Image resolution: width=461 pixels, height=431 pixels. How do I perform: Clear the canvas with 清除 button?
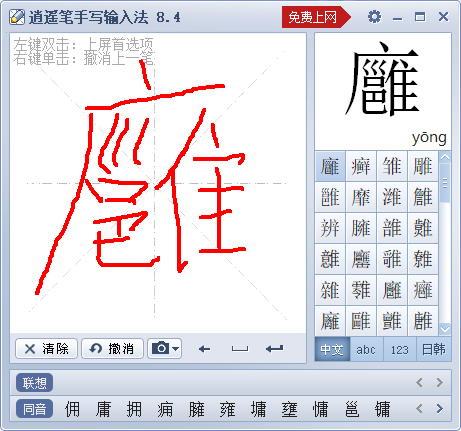pyautogui.click(x=46, y=349)
